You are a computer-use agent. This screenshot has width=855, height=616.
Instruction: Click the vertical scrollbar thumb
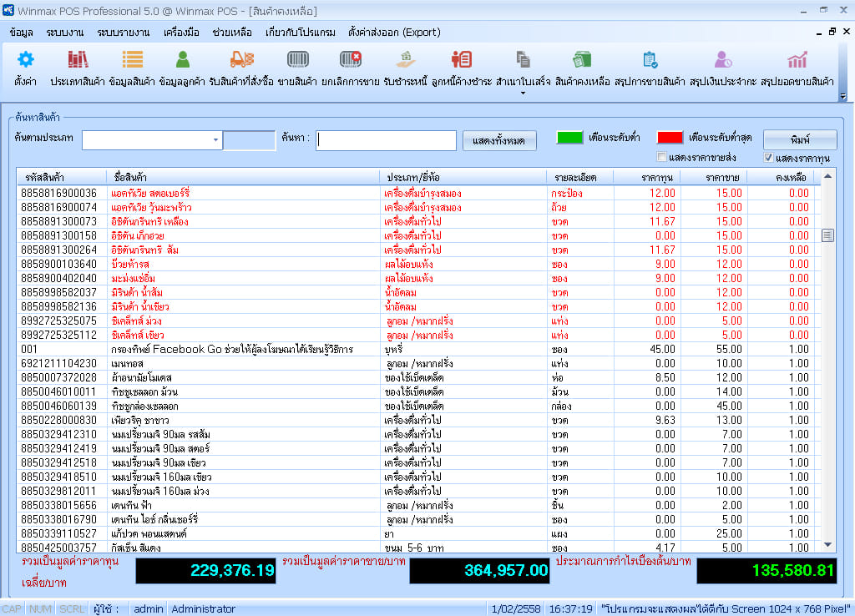[x=827, y=235]
